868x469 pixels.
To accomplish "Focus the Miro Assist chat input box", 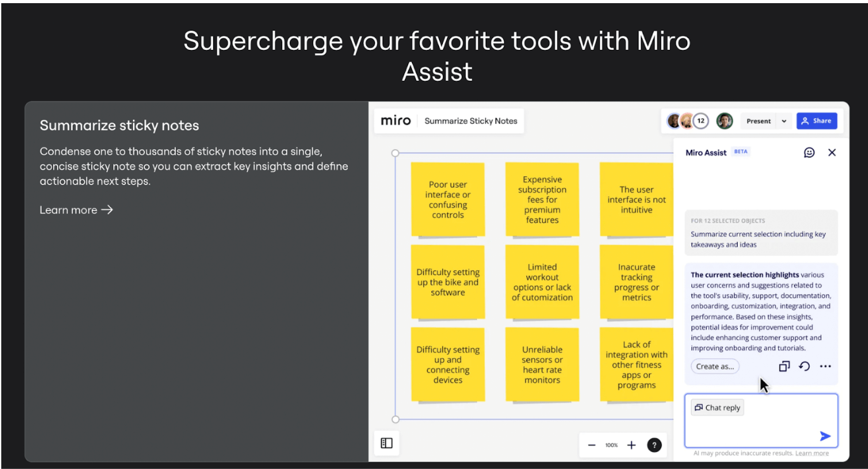I will 761,420.
